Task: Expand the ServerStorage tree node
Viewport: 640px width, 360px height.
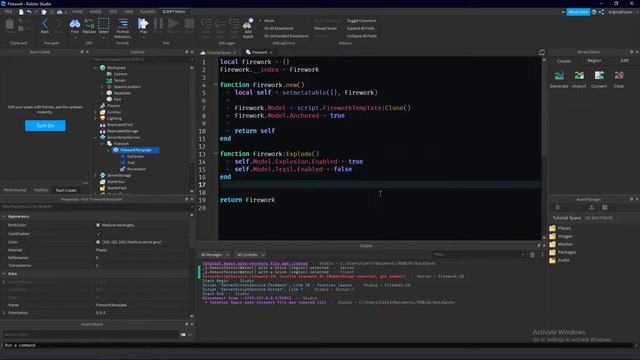Action: [x=96, y=176]
